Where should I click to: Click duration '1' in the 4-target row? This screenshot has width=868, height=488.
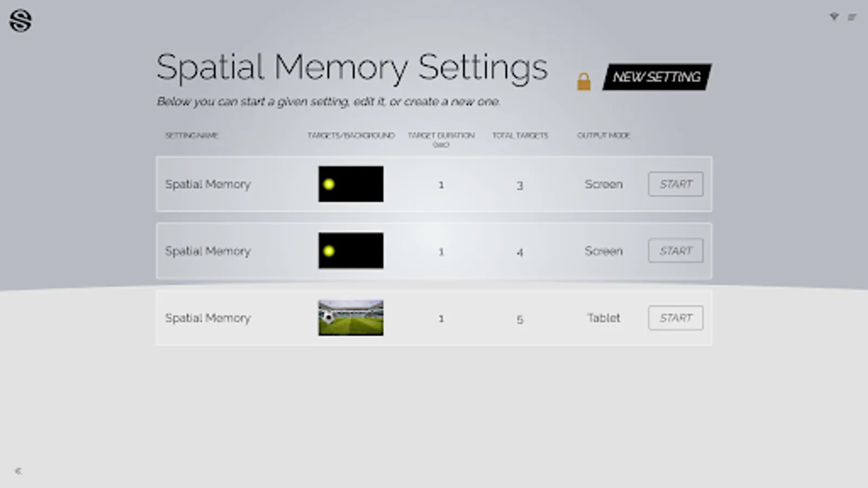point(441,252)
